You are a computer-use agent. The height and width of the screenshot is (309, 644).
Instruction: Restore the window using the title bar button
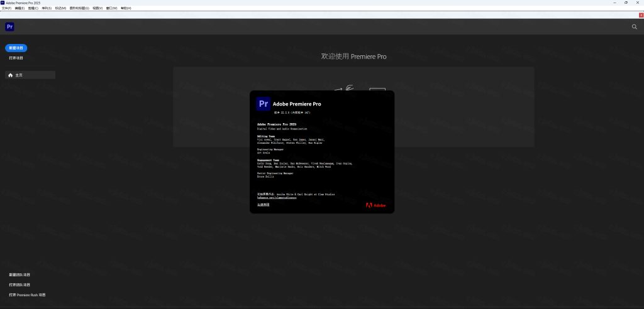click(x=625, y=3)
